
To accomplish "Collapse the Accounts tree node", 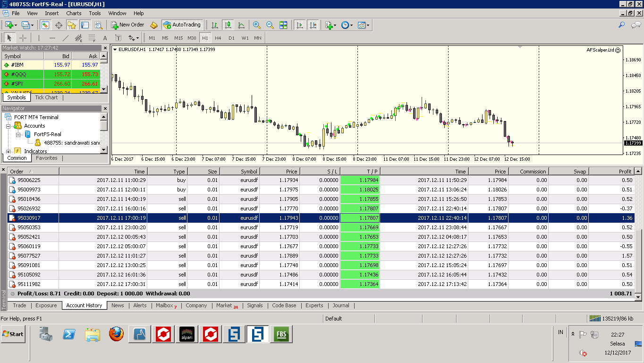I will 8,126.
